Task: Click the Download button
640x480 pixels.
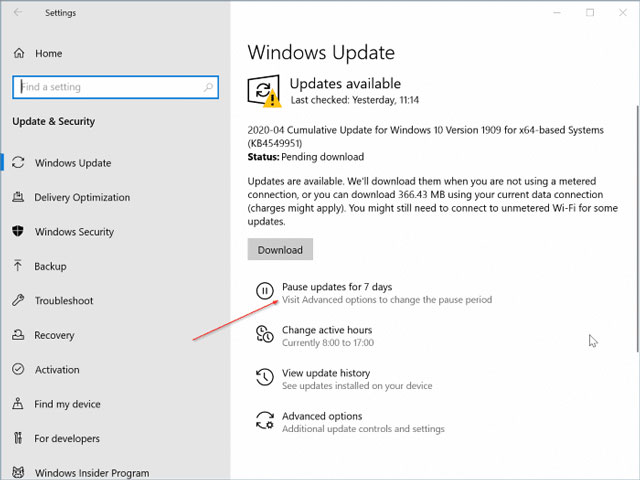Action: [x=280, y=249]
